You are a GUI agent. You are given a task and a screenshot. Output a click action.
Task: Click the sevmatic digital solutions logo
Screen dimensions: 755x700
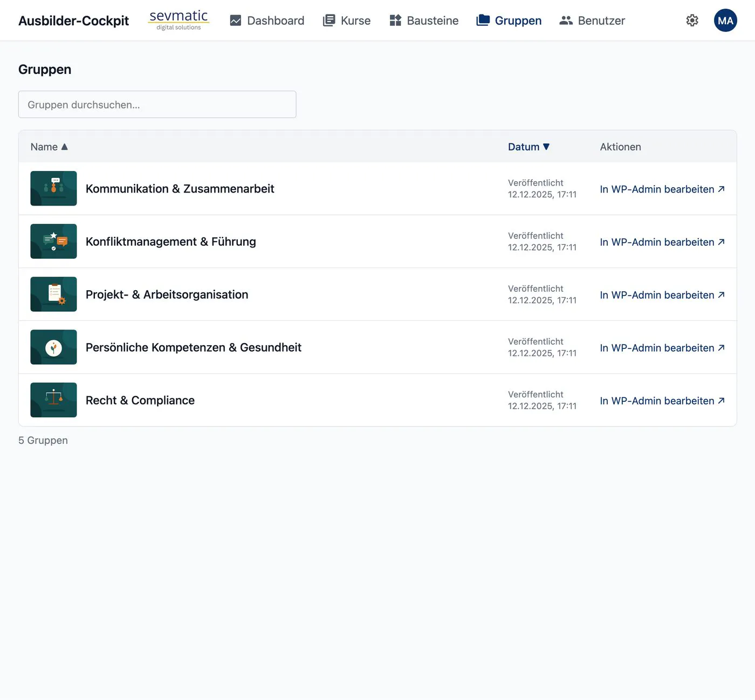[179, 20]
